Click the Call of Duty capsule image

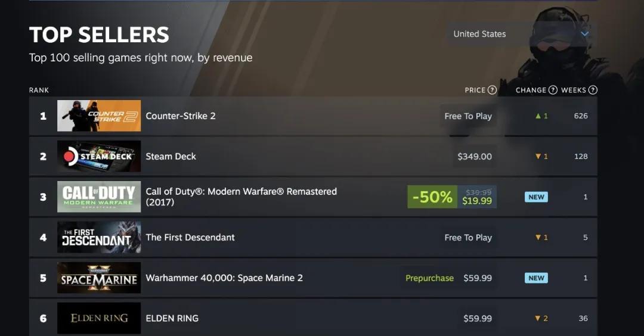tap(99, 197)
